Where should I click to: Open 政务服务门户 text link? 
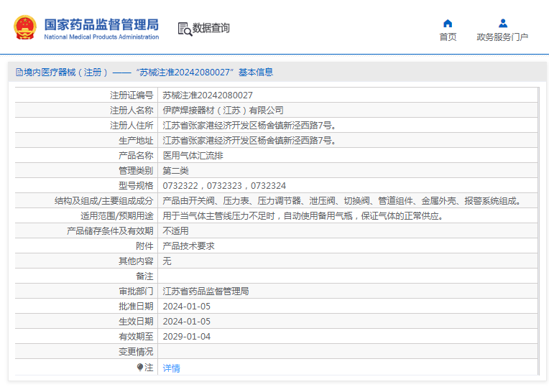(502, 37)
